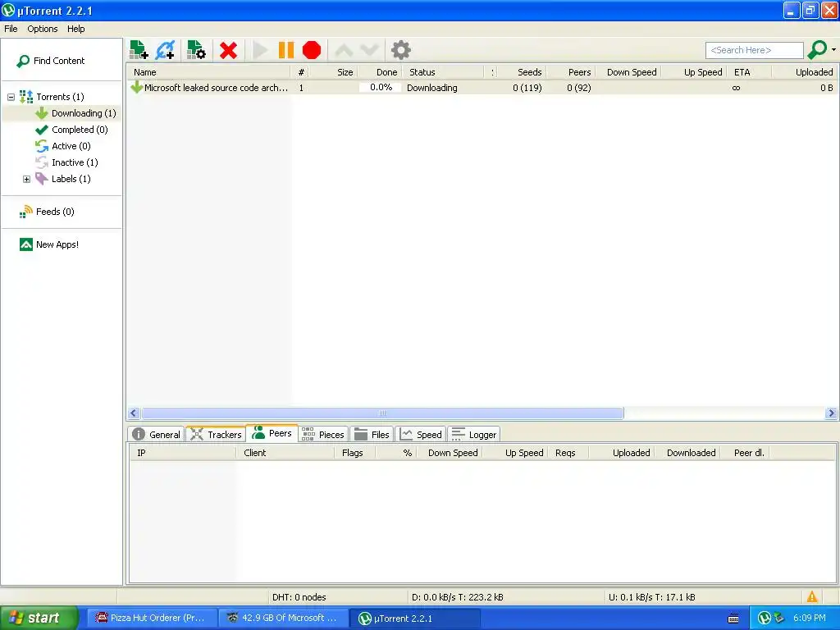
Task: Move torrent down in queue
Action: coord(370,50)
